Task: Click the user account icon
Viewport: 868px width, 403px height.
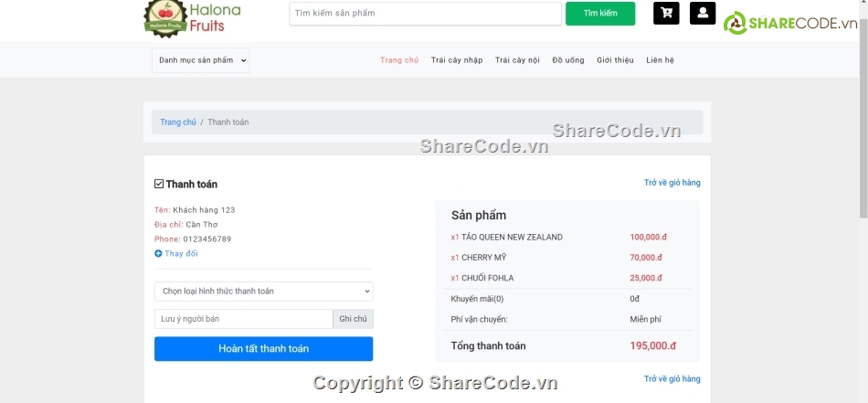Action: [702, 13]
